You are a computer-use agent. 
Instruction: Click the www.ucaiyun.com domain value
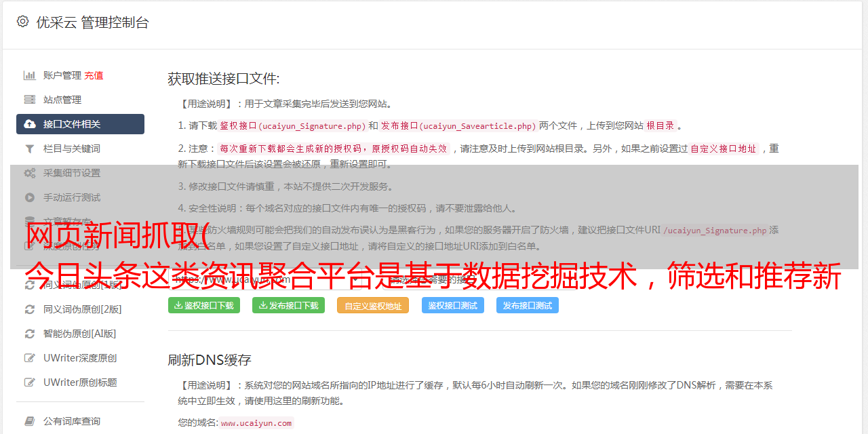(x=256, y=422)
